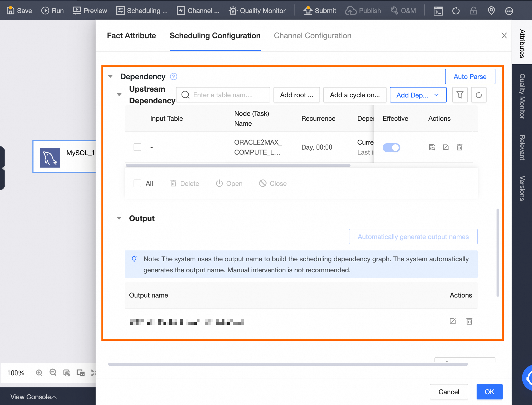Collapse the Output section
The height and width of the screenshot is (405, 532).
119,218
